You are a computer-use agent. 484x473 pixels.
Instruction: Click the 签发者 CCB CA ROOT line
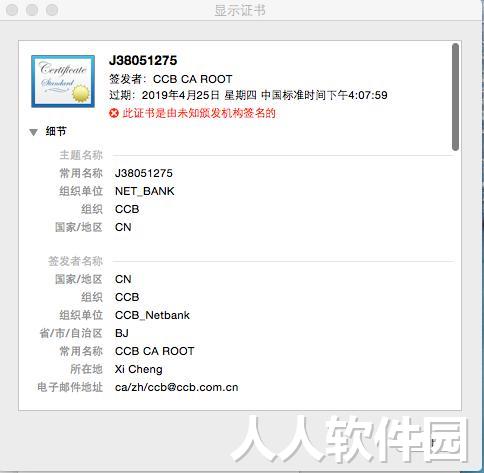[171, 79]
